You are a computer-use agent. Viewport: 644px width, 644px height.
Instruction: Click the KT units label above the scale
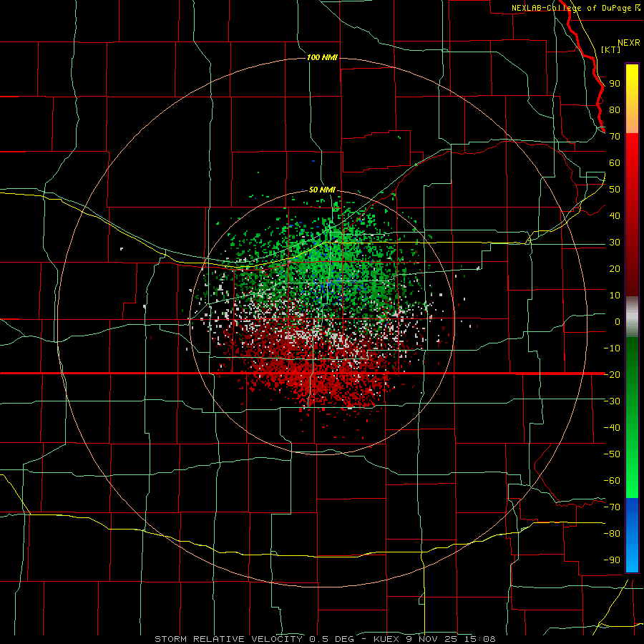pos(611,49)
